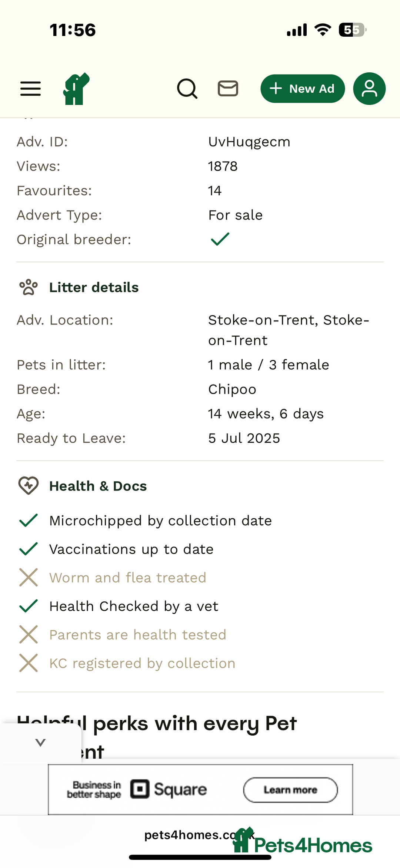Tap the Adv. ID value UvHuqgecm

click(249, 142)
